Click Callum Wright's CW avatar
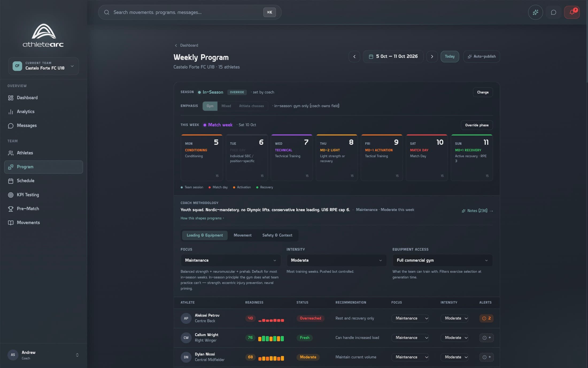The image size is (588, 368). (186, 338)
